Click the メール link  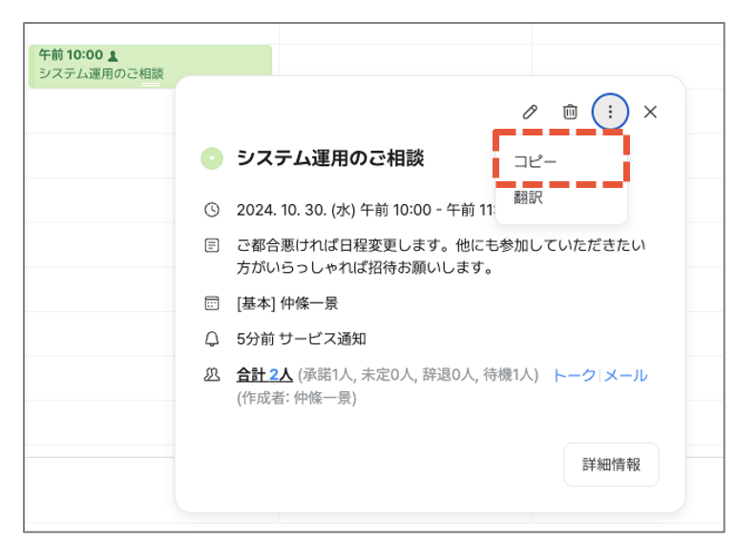pyautogui.click(x=625, y=375)
